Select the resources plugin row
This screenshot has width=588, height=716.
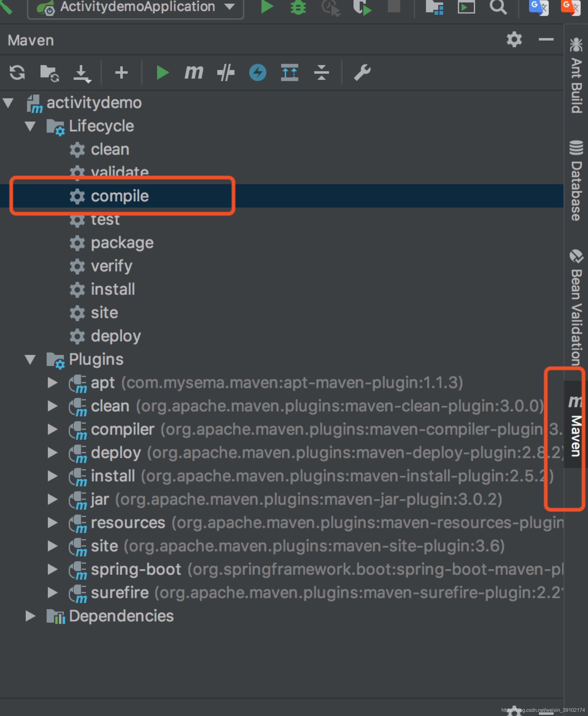click(x=282, y=523)
